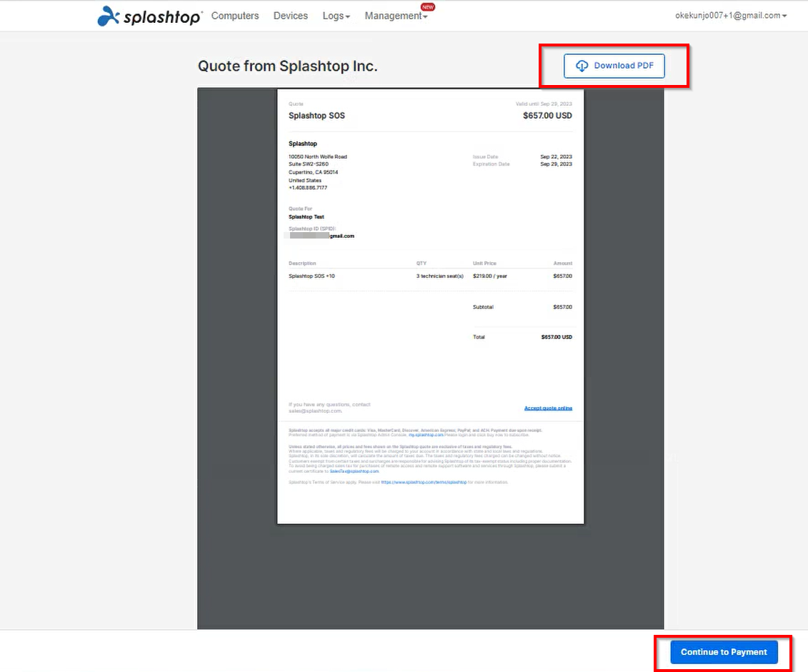Click the Accept quote online link

tap(548, 408)
